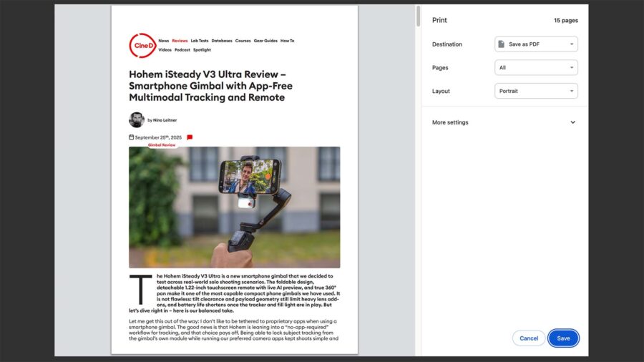This screenshot has width=644, height=362.
Task: Click Videos in the preview nav
Action: point(165,49)
